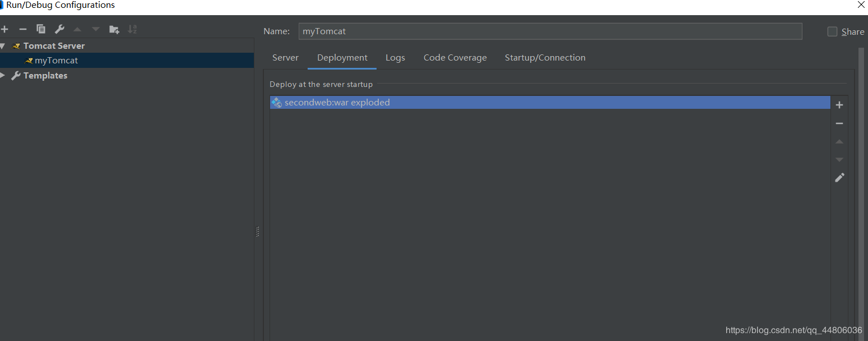This screenshot has width=868, height=341.
Task: Create a new configuration folder
Action: pyautogui.click(x=114, y=29)
